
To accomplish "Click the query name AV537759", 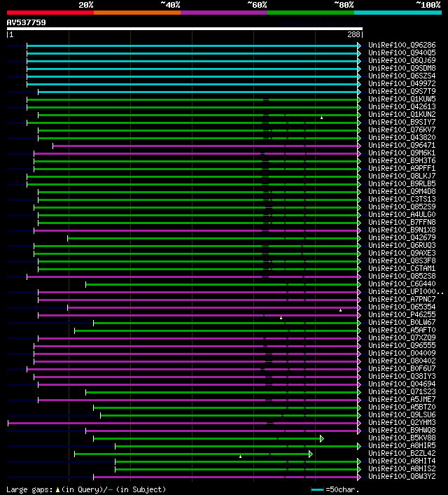I will pos(26,22).
